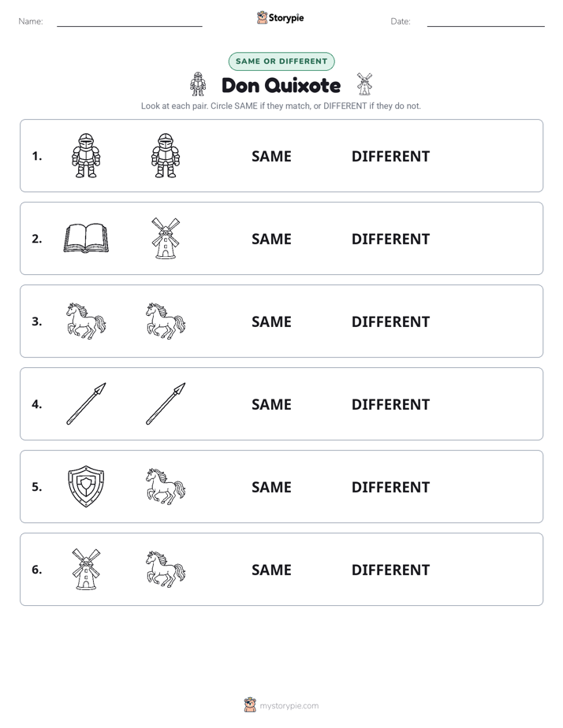Open the mystorypie.com footer link

[x=281, y=705]
